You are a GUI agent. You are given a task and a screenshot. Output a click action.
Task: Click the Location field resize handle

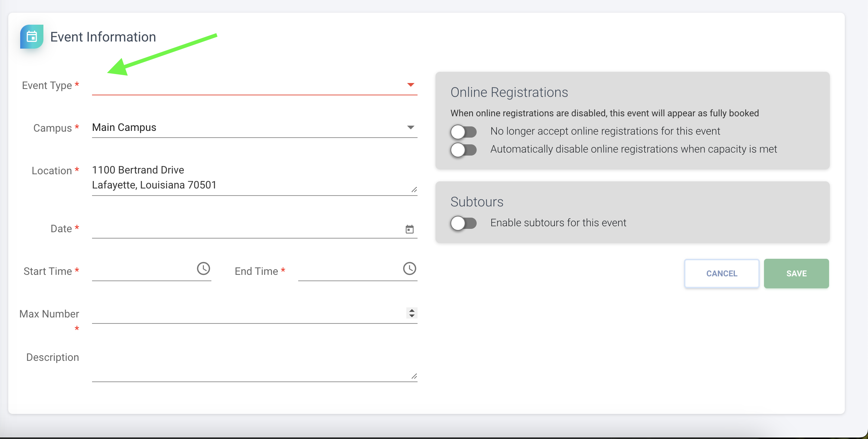click(x=414, y=190)
